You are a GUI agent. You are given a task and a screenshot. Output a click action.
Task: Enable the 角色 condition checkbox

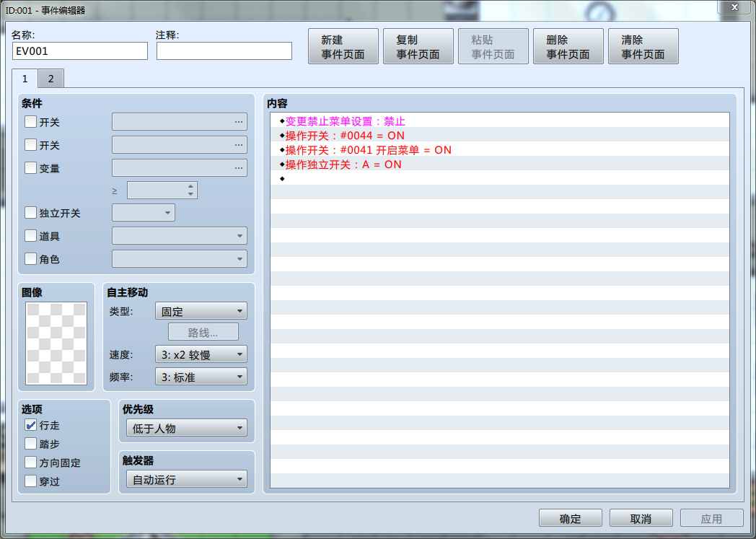click(x=30, y=259)
